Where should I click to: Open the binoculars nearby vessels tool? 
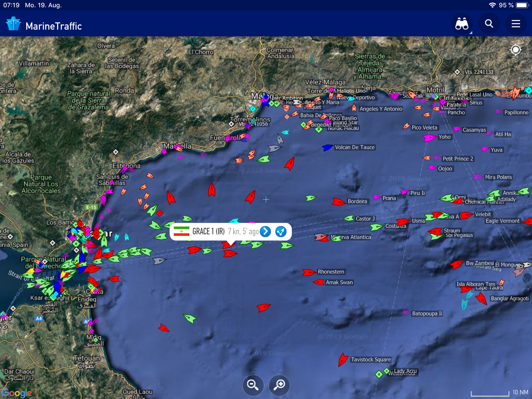point(462,23)
